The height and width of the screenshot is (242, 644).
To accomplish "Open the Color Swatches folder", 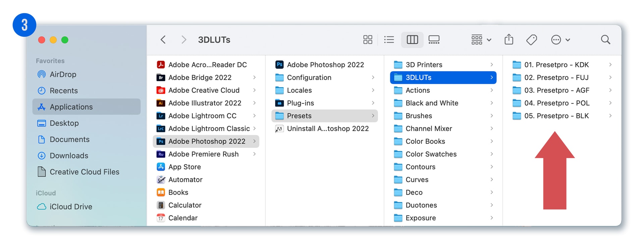I will pos(443,154).
